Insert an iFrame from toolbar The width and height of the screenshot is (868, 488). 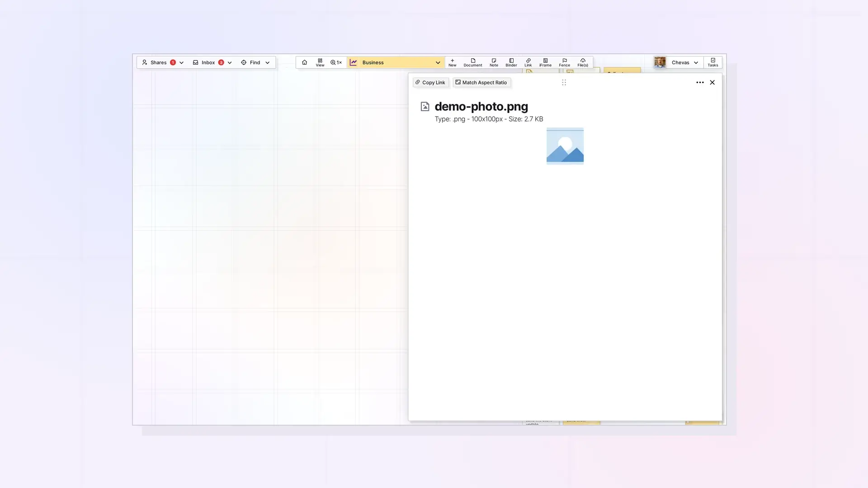coord(545,62)
